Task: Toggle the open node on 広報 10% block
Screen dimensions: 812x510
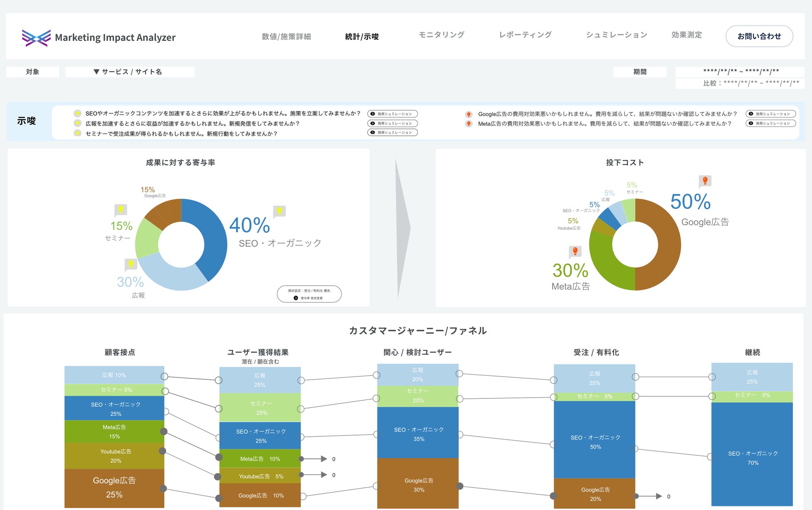Action: 164,376
